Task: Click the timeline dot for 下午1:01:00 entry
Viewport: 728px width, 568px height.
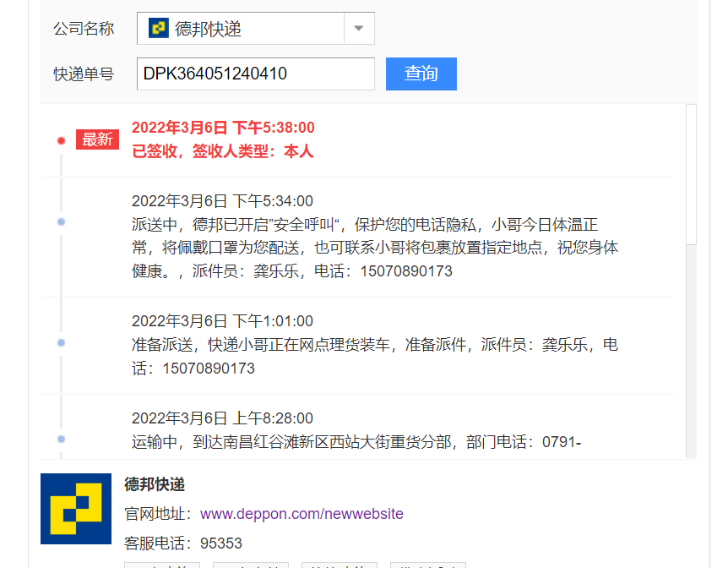Action: click(61, 342)
